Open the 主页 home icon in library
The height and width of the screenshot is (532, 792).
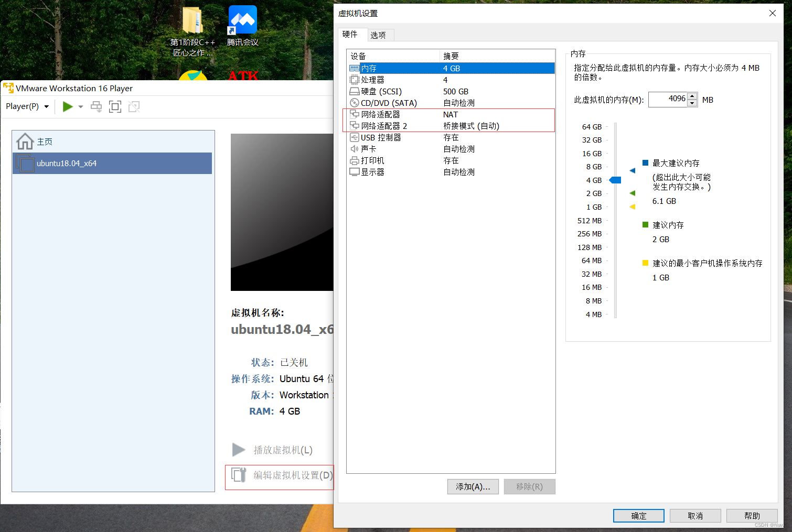[25, 142]
